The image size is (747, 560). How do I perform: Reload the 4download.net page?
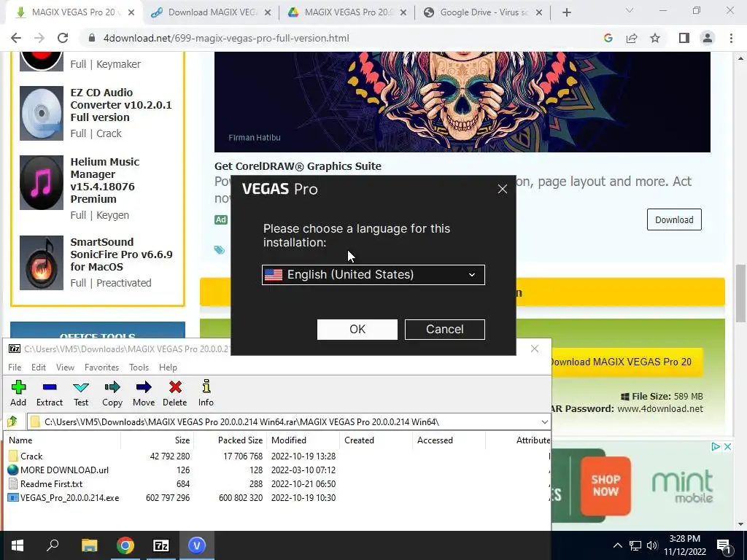[63, 38]
